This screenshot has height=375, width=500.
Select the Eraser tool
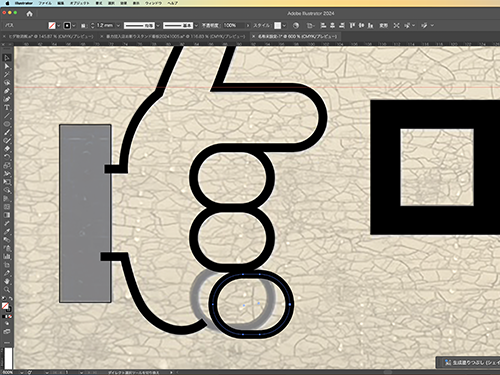point(7,149)
